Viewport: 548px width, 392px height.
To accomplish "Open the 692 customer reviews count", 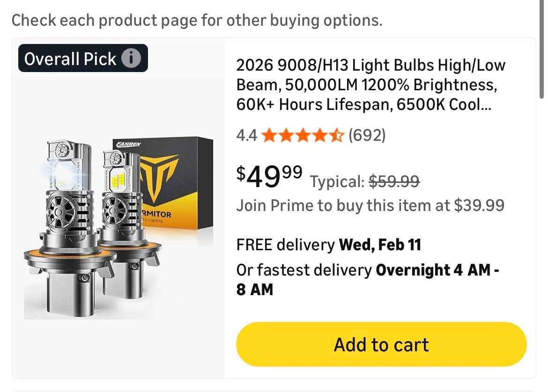I will [x=367, y=136].
